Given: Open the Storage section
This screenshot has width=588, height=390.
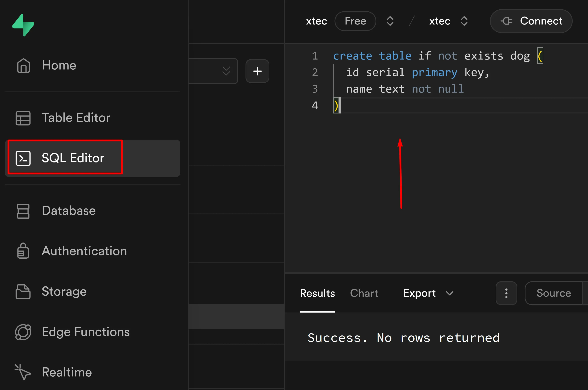Looking at the screenshot, I should 64,291.
